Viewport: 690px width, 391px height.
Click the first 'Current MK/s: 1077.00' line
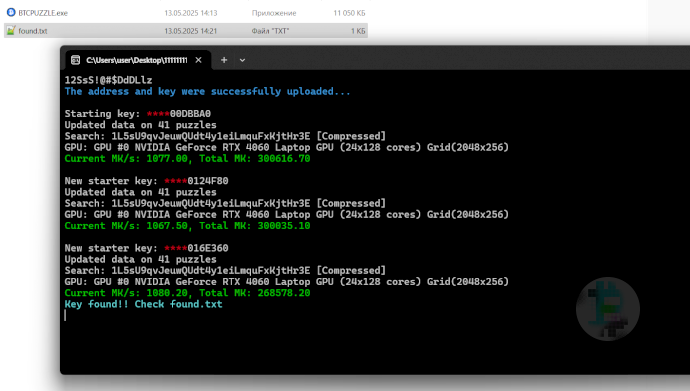[187, 158]
